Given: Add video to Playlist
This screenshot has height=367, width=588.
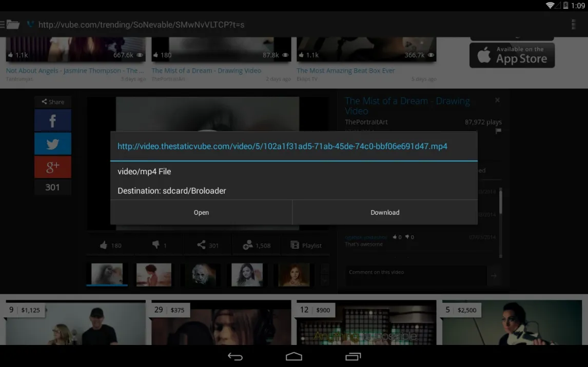Looking at the screenshot, I should [306, 246].
